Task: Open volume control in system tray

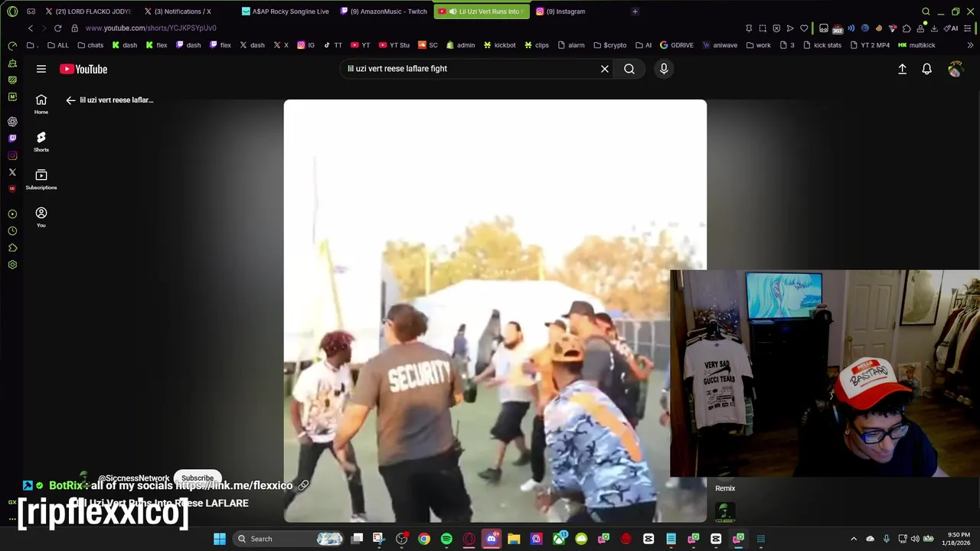Action: click(x=915, y=539)
